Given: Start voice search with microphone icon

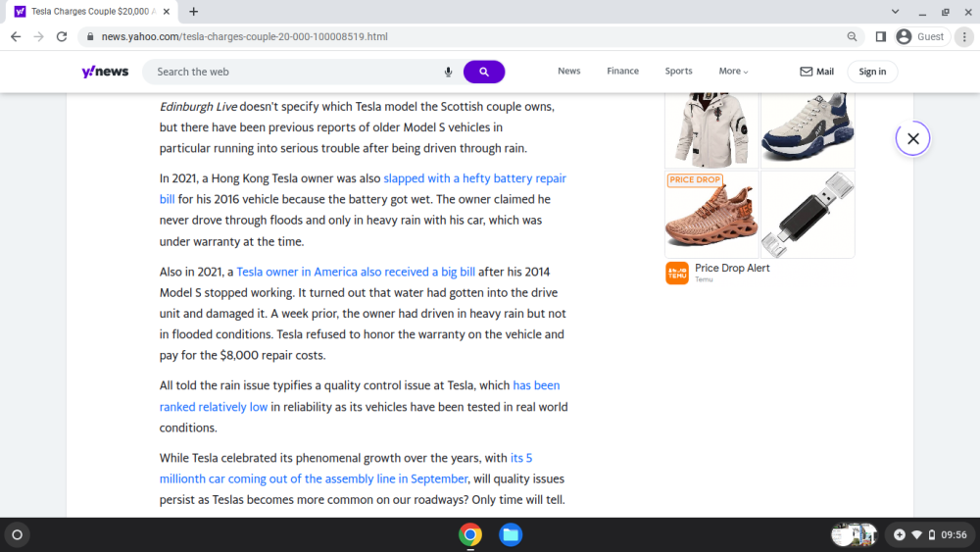Looking at the screenshot, I should [x=448, y=72].
